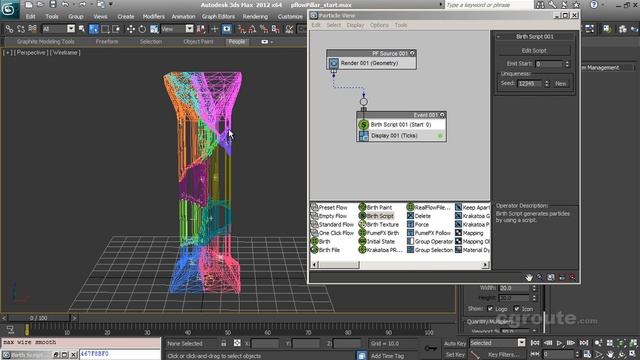This screenshot has height=360, width=640.
Task: Open the Edit menu in main window
Action: 31,17
